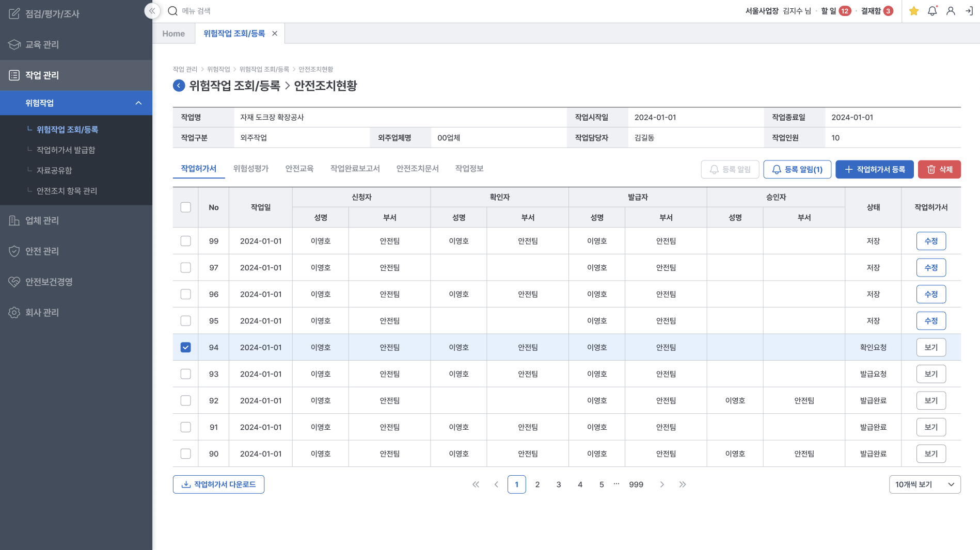Click the logout icon in header
This screenshot has height=550, width=980.
point(969,11)
